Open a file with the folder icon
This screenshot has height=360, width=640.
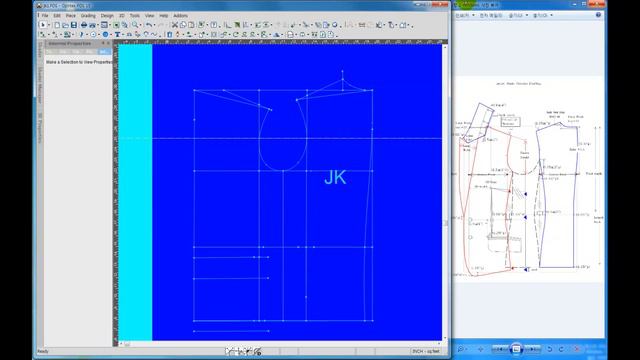coord(65,25)
